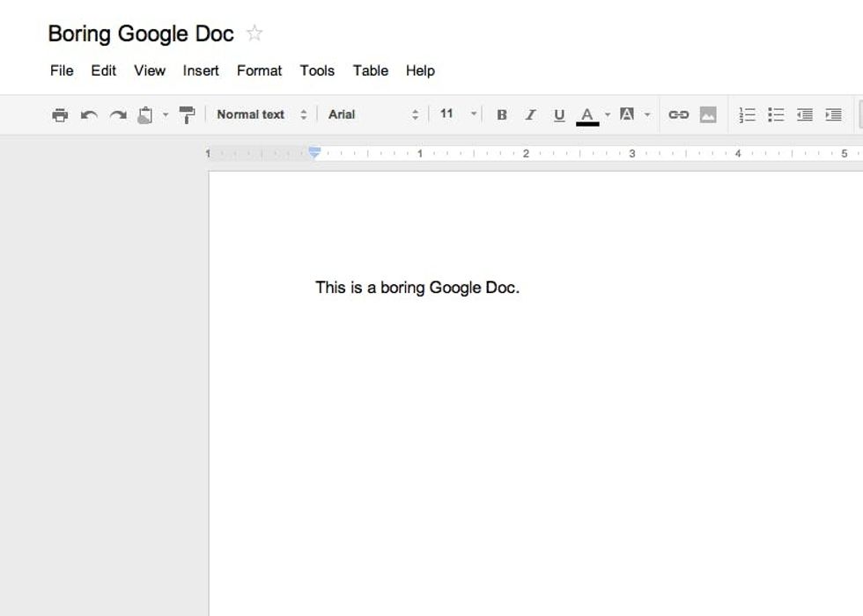Create a numbered list
Image resolution: width=863 pixels, height=616 pixels.
[x=747, y=115]
